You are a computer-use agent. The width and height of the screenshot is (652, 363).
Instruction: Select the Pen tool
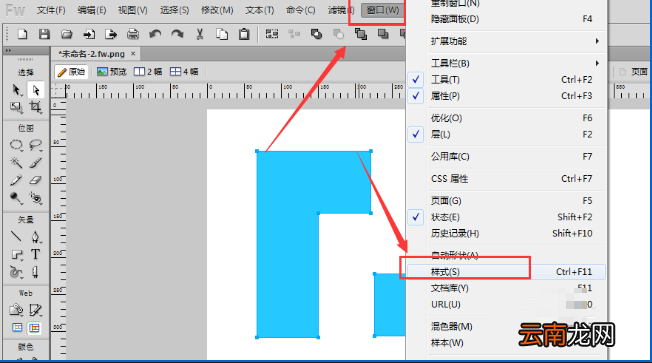[36, 237]
